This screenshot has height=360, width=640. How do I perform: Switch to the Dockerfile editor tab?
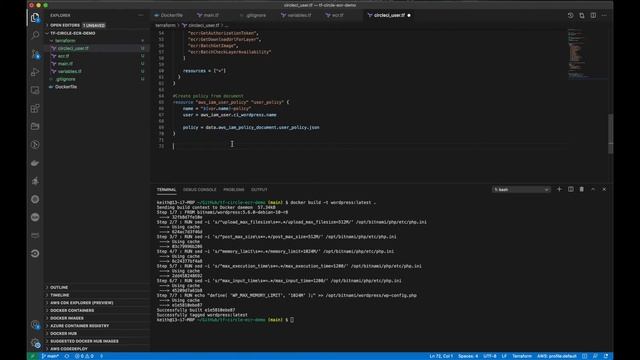pyautogui.click(x=171, y=15)
